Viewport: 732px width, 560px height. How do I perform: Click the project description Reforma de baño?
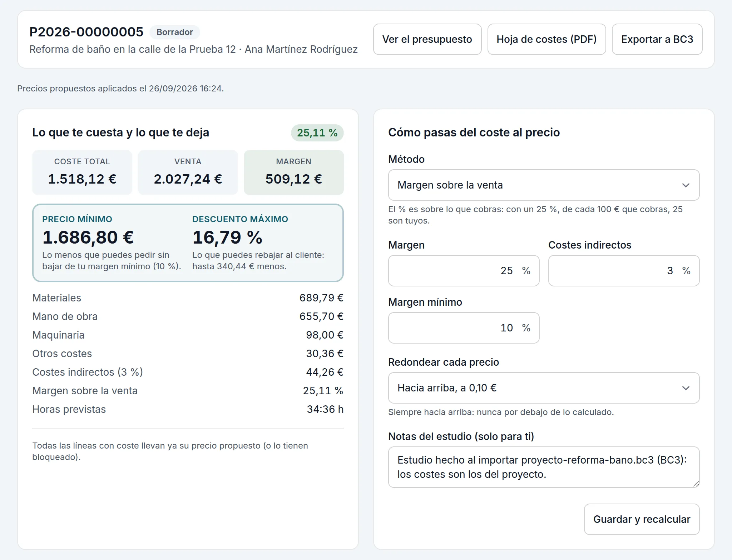pyautogui.click(x=193, y=49)
